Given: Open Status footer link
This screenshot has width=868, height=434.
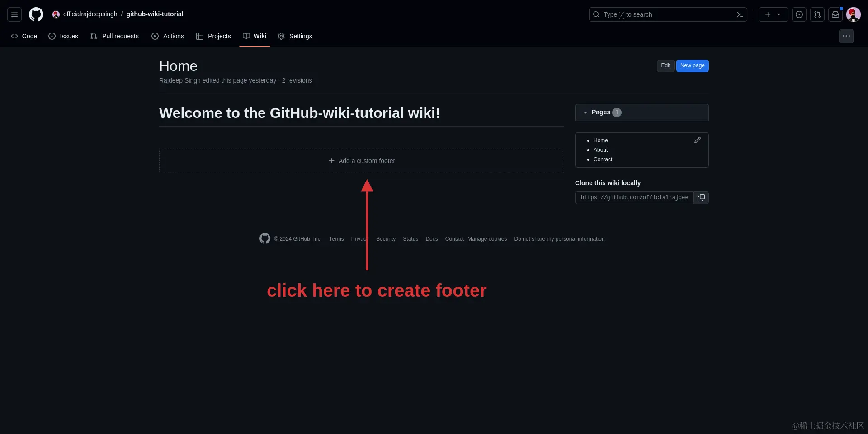Looking at the screenshot, I should point(410,239).
